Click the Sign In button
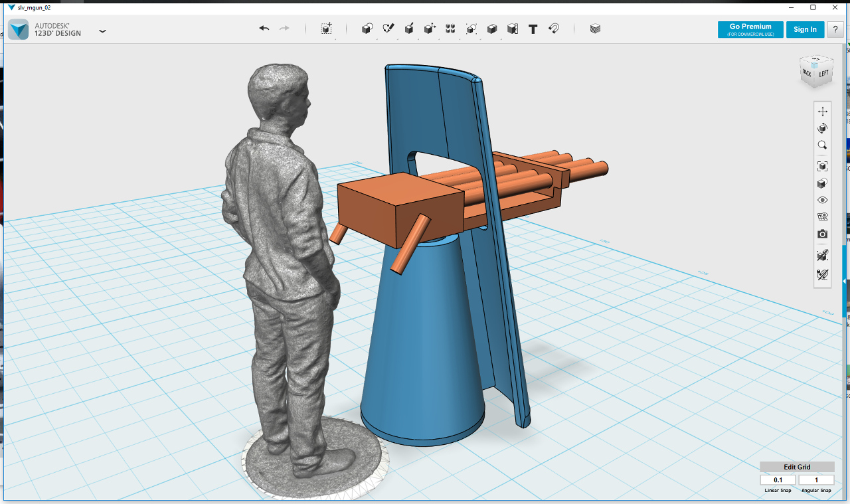The height and width of the screenshot is (504, 850). (x=805, y=29)
